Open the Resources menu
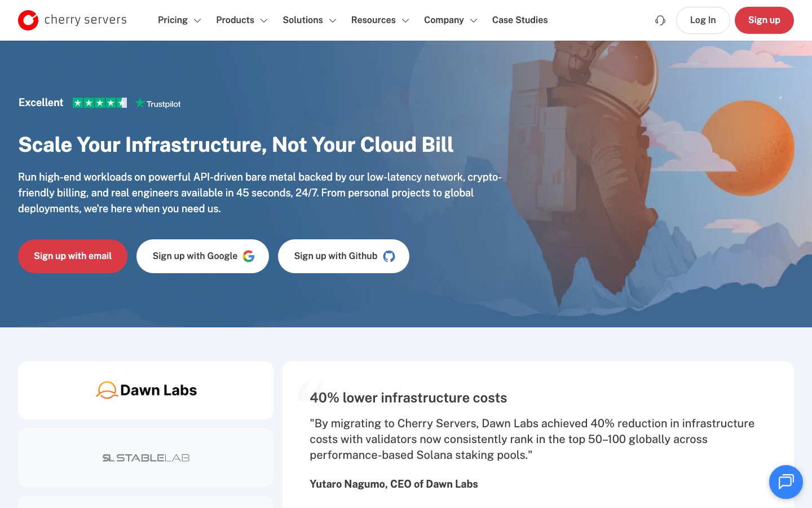812x508 pixels. [379, 20]
